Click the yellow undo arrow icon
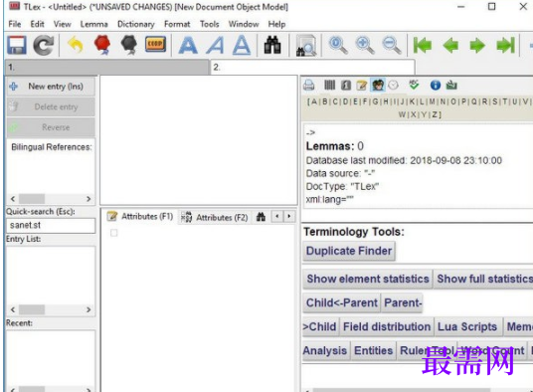The height and width of the screenshot is (392, 533). tap(76, 45)
